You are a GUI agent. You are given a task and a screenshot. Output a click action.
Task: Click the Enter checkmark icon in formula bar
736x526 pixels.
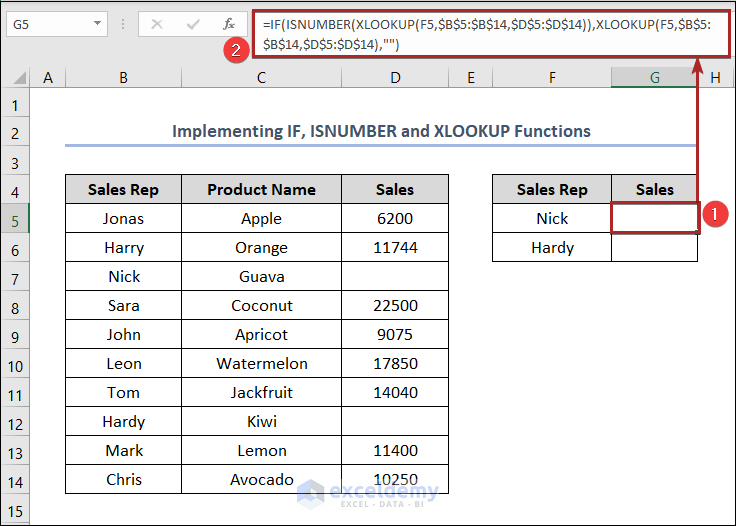[193, 24]
